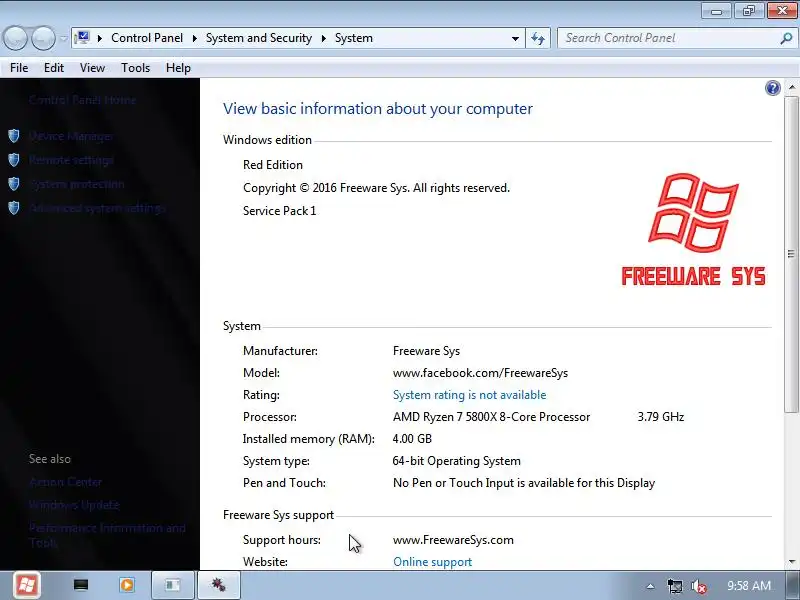Open Windows Update link
This screenshot has height=600, width=800.
point(74,505)
